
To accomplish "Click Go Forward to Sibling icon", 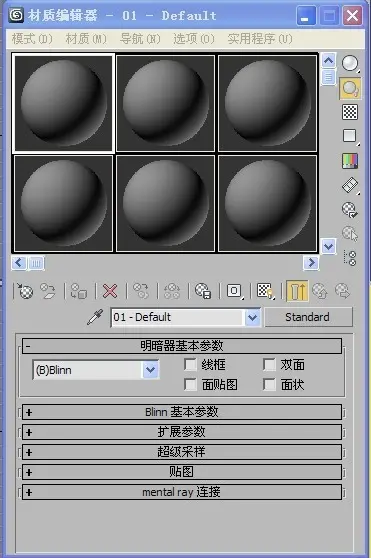I will [342, 291].
